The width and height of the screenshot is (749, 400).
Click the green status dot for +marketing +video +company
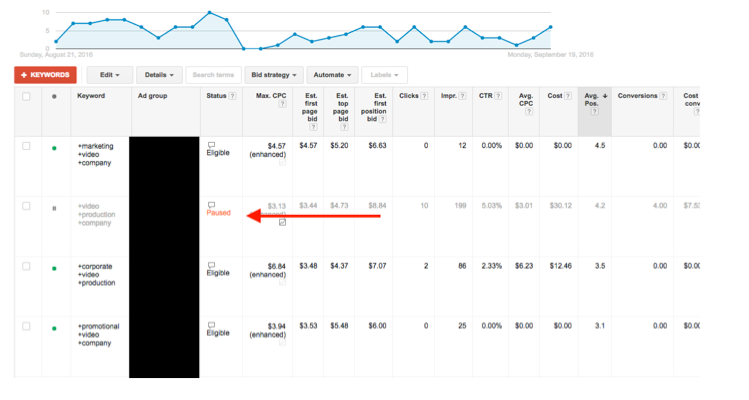pyautogui.click(x=54, y=147)
